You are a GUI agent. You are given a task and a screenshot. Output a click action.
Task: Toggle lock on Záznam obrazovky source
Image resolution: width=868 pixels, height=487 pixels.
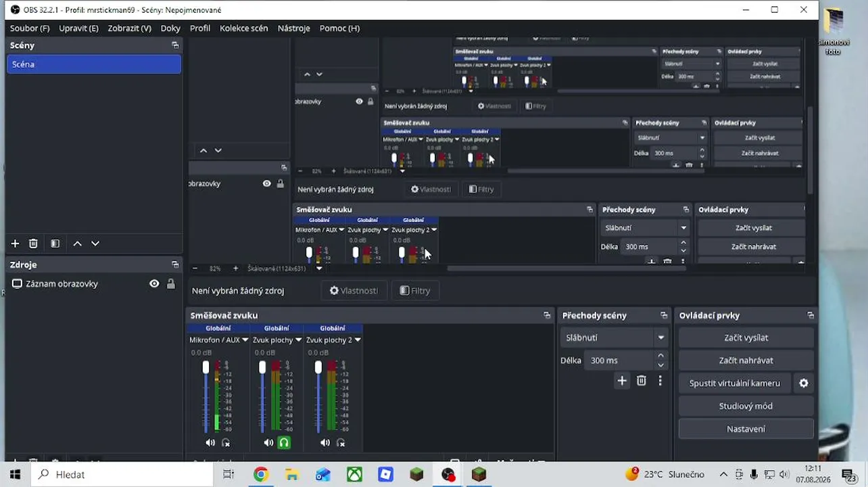[171, 283]
